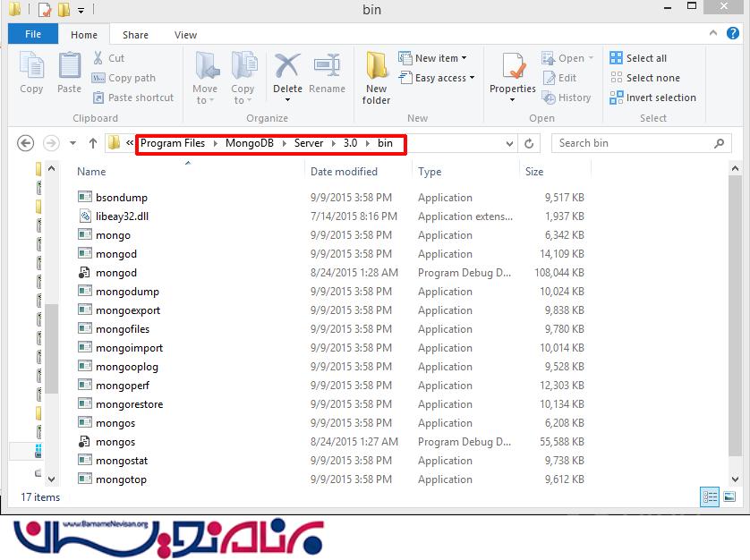The width and height of the screenshot is (750, 560).
Task: Click the Properties icon
Action: point(512,66)
